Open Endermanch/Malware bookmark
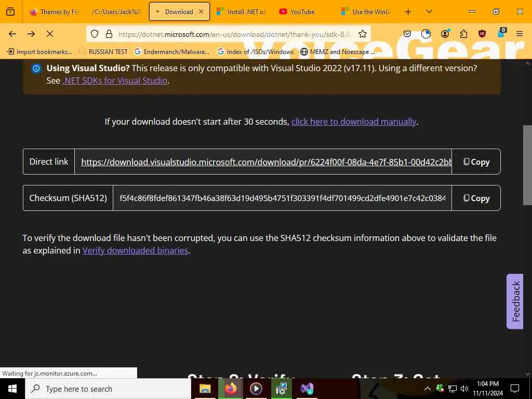Screen dimensions: 532x399 click(x=171, y=51)
